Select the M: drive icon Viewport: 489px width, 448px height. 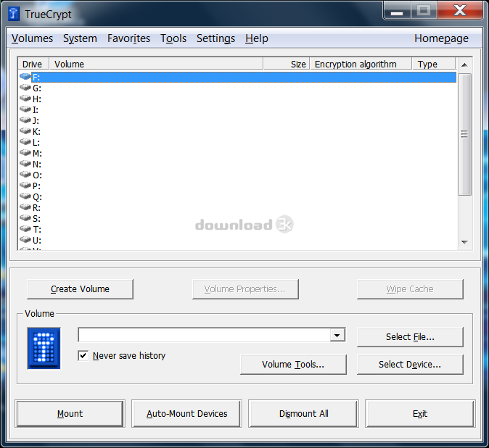(x=25, y=153)
